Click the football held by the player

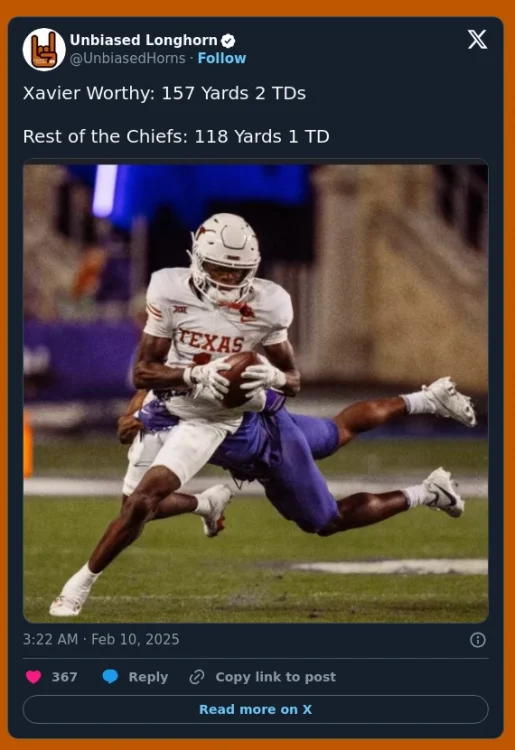click(240, 379)
